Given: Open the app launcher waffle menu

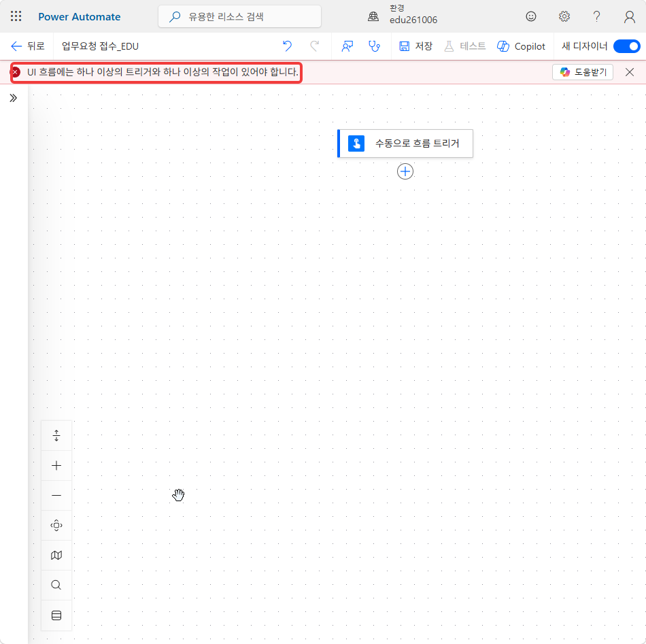Looking at the screenshot, I should click(16, 16).
